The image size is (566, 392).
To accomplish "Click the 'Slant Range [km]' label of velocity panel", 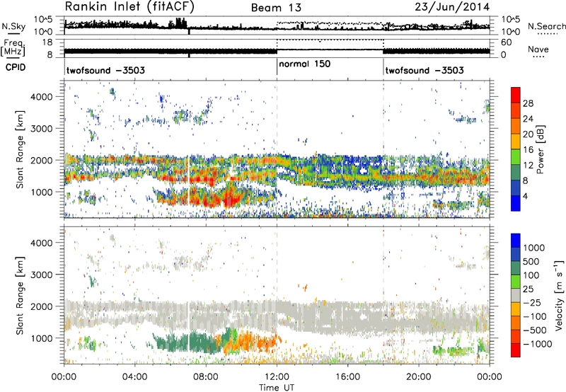I will (20, 295).
